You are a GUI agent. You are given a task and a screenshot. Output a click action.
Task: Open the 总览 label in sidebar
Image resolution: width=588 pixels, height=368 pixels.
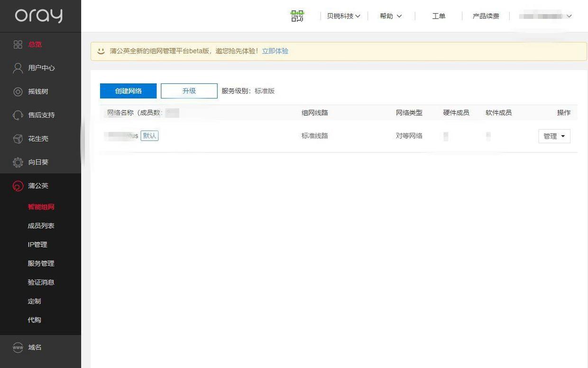click(35, 45)
